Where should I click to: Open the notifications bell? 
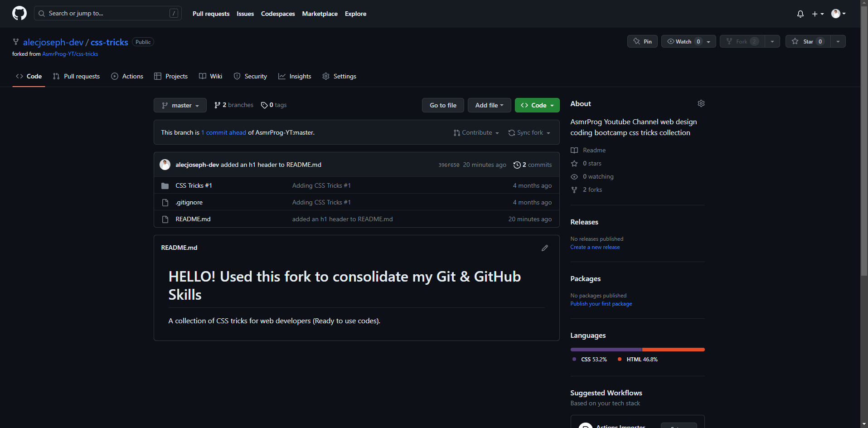(x=800, y=14)
